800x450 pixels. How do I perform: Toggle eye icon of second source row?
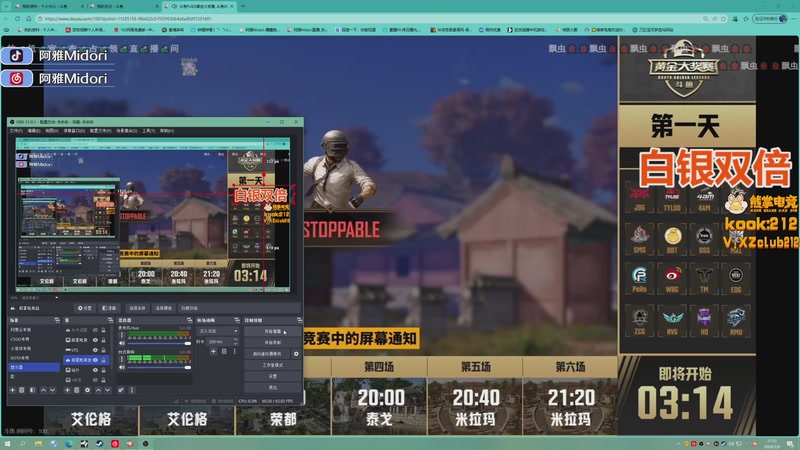[95, 340]
